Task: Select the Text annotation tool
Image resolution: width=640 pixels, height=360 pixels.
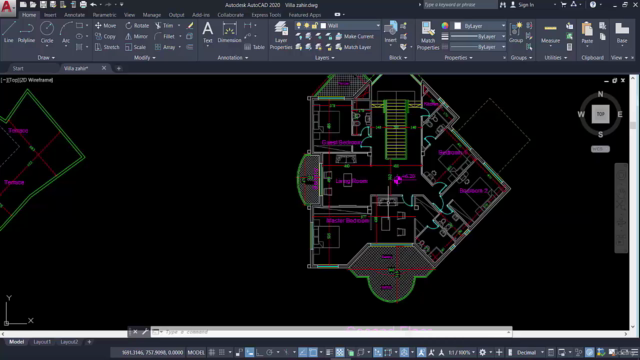Action: (208, 32)
